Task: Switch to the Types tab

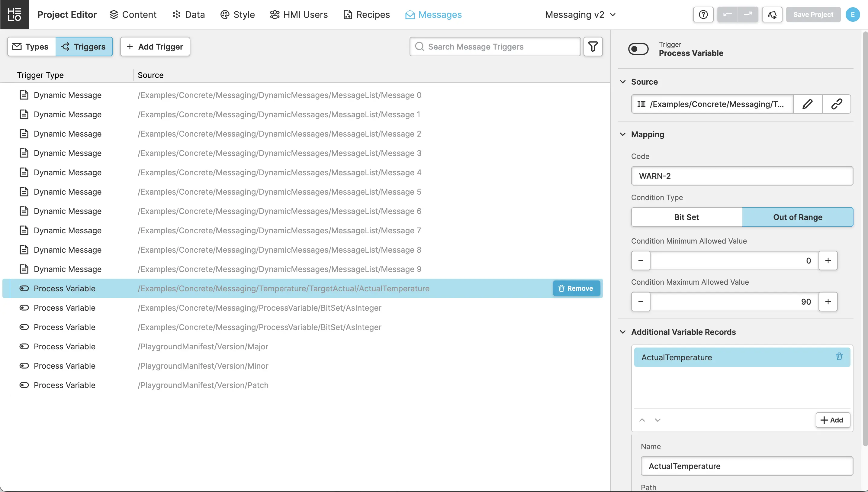Action: tap(31, 47)
